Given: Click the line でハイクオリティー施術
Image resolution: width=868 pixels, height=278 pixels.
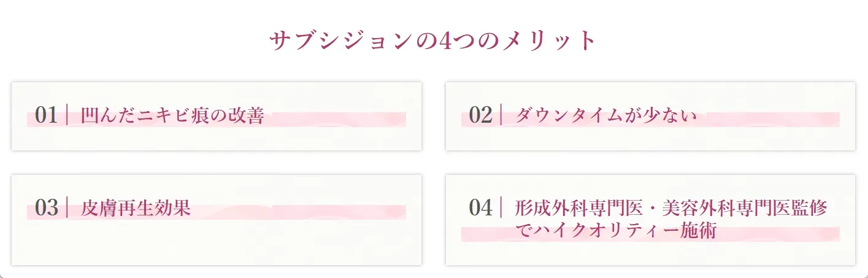Looking at the screenshot, I should (x=616, y=231).
